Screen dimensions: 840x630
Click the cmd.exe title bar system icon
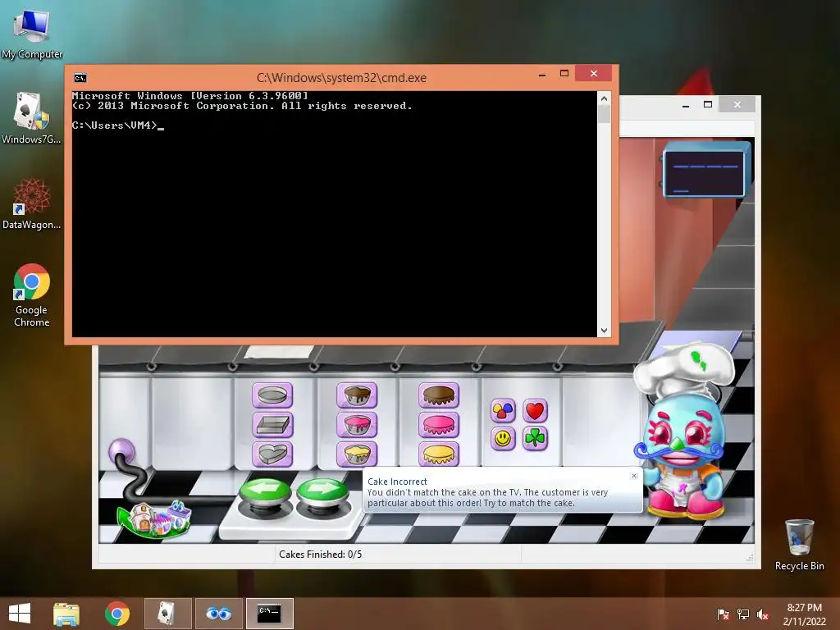coord(80,78)
